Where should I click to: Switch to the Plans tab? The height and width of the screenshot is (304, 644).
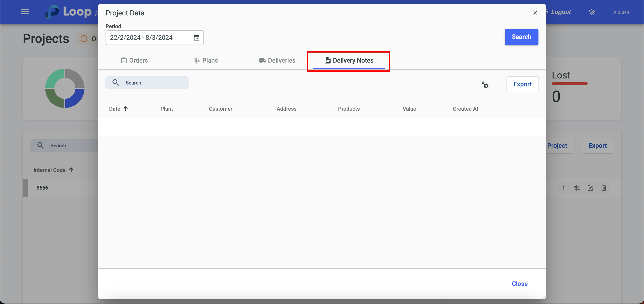pyautogui.click(x=206, y=61)
